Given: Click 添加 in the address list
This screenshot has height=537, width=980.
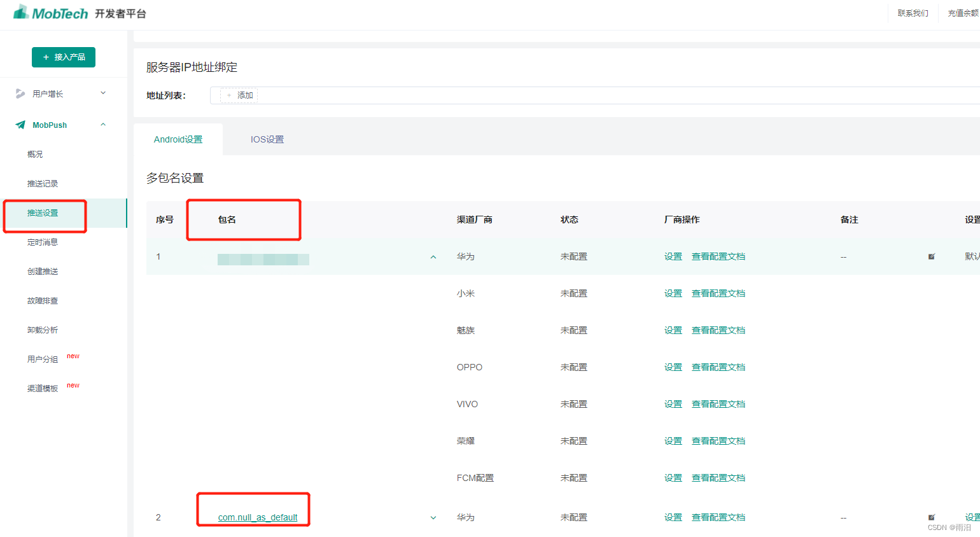Looking at the screenshot, I should (239, 95).
